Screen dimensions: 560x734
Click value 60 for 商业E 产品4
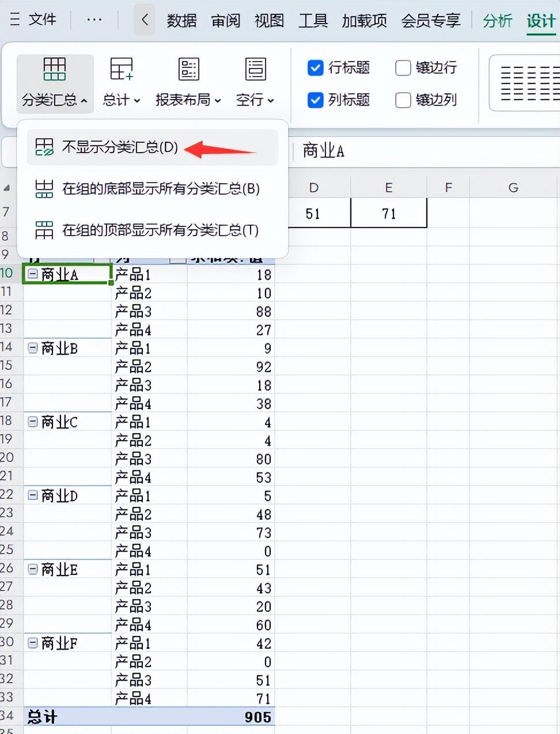pyautogui.click(x=231, y=625)
